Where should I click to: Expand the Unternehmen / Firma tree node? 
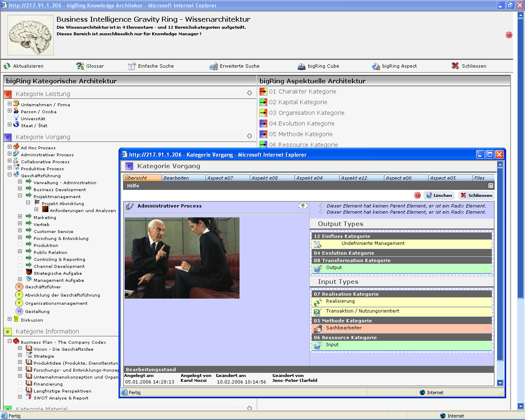[9, 104]
